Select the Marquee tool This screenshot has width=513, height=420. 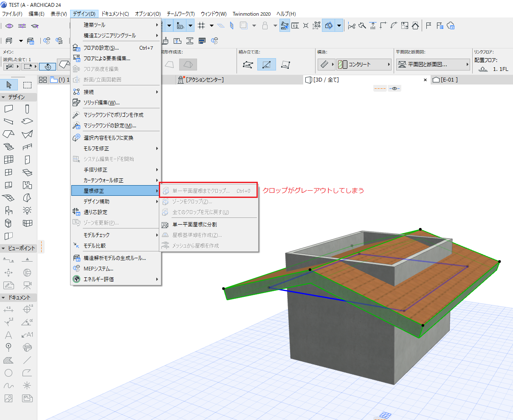(27, 85)
